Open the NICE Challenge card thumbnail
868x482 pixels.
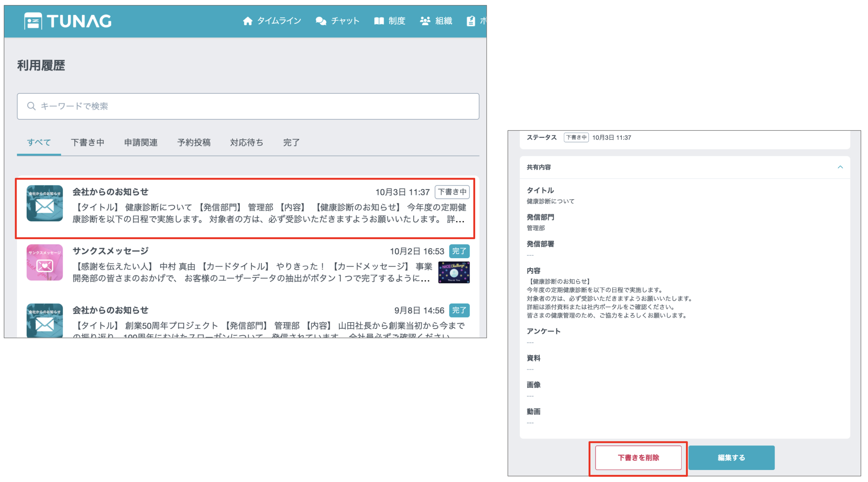pyautogui.click(x=454, y=272)
